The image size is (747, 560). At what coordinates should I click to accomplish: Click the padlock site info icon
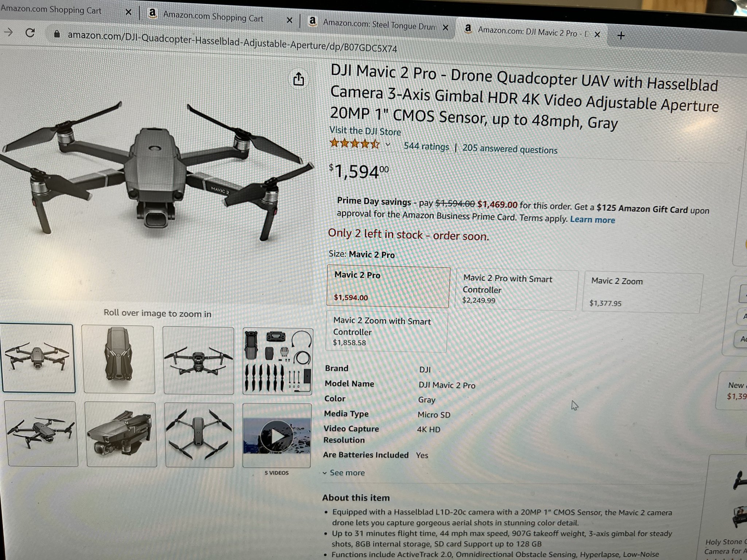(x=57, y=34)
